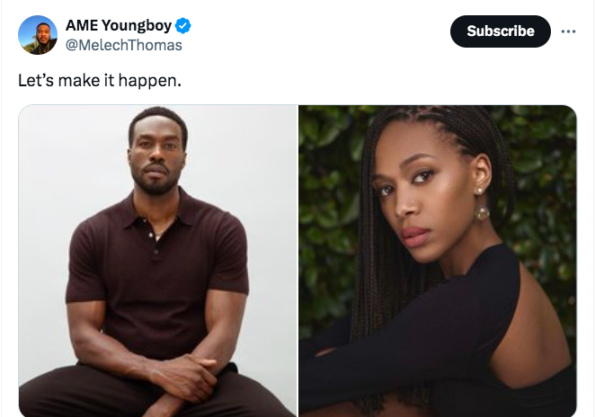
Task: Click the tweet text "Let's make it happen."
Action: (x=100, y=80)
